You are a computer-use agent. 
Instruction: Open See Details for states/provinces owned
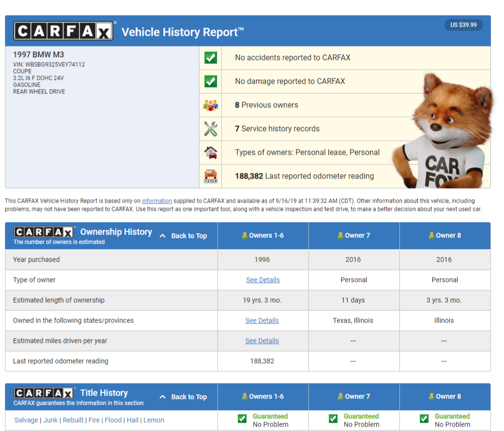click(262, 321)
